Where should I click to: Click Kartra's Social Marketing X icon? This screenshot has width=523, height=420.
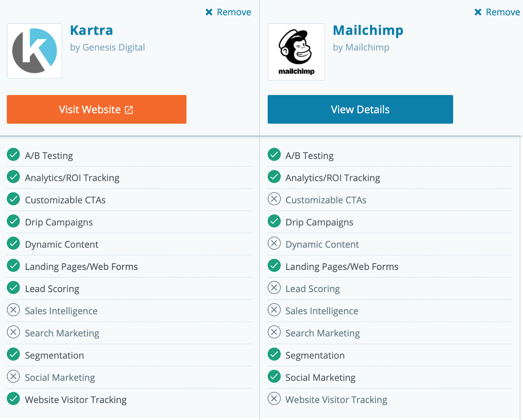coord(13,376)
